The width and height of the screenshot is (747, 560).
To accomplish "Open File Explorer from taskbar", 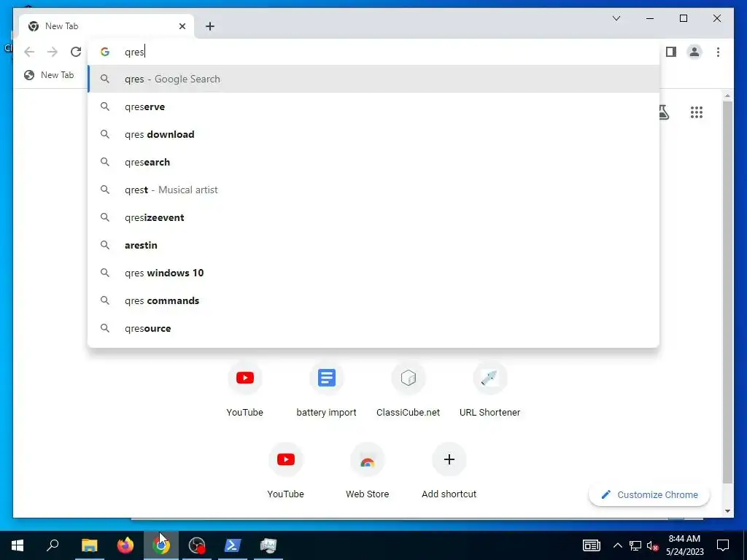I will pyautogui.click(x=90, y=545).
